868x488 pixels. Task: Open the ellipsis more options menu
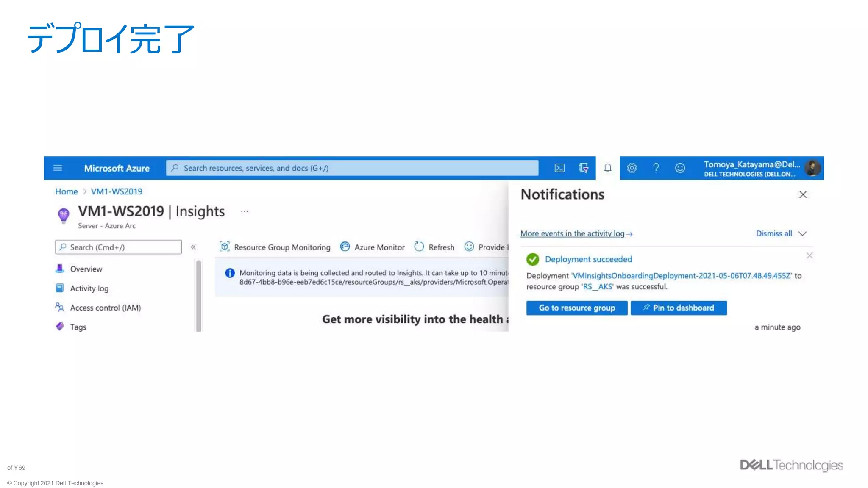[245, 211]
